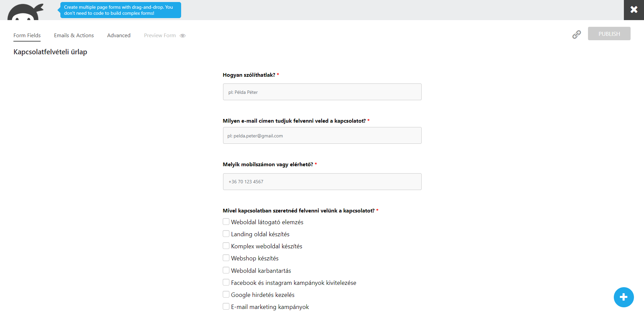Check the E-mail marketing kampányok box
The height and width of the screenshot is (314, 644).
pyautogui.click(x=226, y=306)
